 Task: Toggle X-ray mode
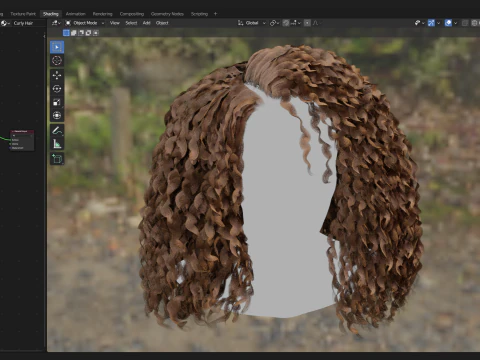(x=465, y=23)
